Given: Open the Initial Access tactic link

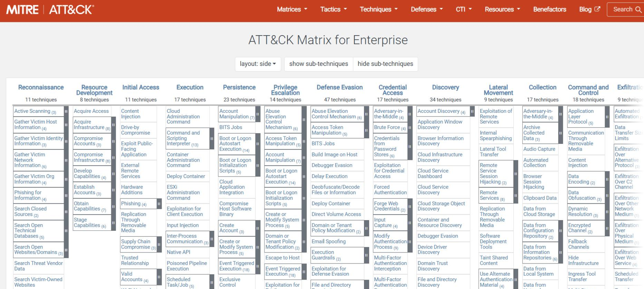Looking at the screenshot, I should (x=141, y=87).
